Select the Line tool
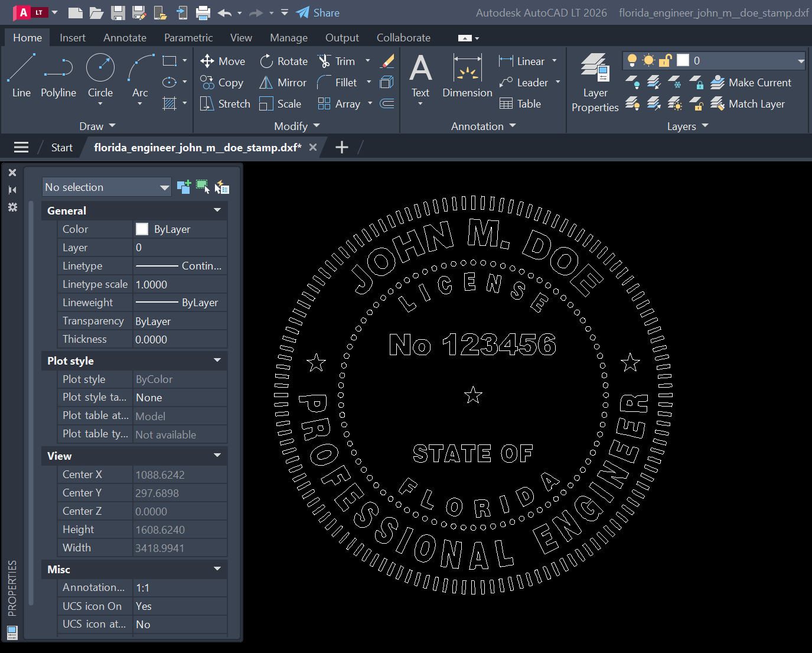The image size is (812, 653). pyautogui.click(x=21, y=76)
